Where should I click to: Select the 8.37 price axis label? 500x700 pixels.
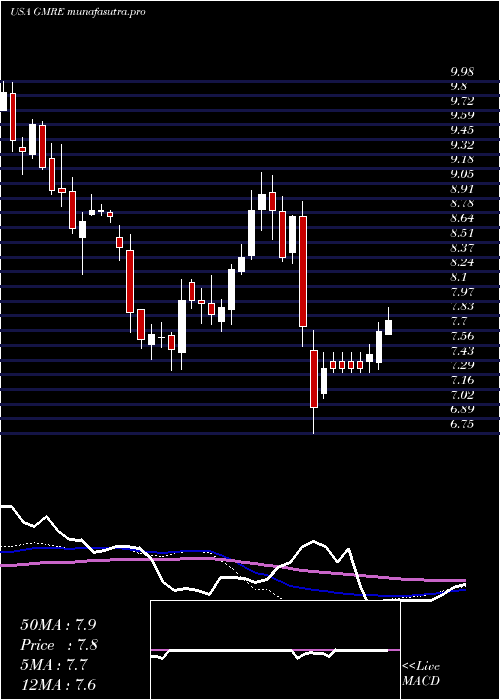click(462, 248)
